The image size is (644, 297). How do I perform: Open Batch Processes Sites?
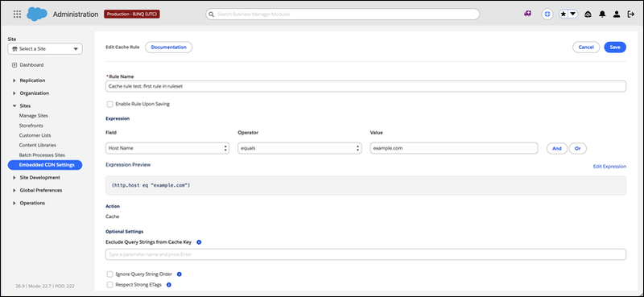click(42, 155)
